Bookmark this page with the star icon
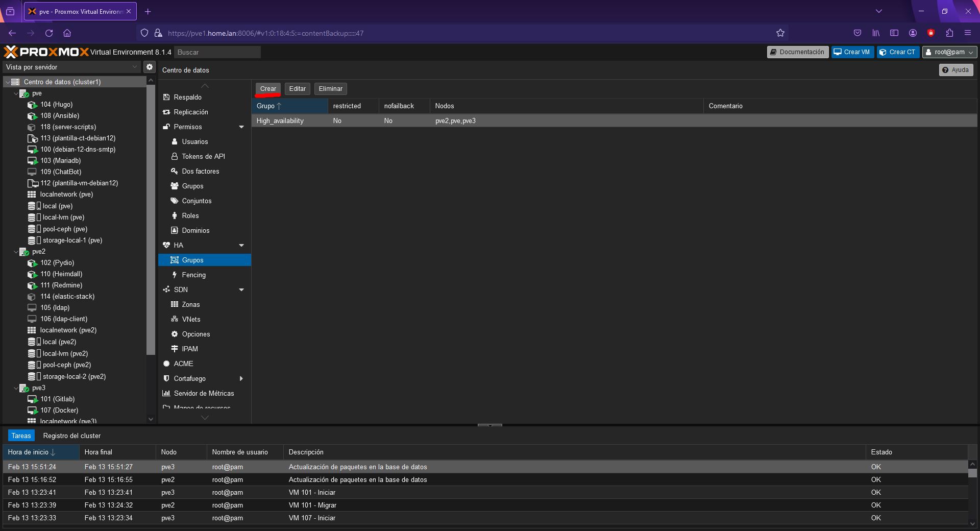Viewport: 980px width, 531px height. coord(780,33)
